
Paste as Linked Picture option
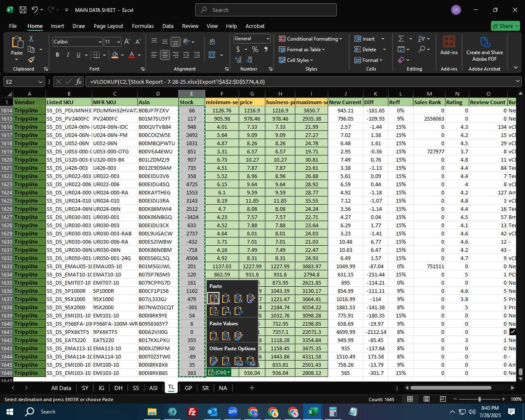pyautogui.click(x=251, y=361)
